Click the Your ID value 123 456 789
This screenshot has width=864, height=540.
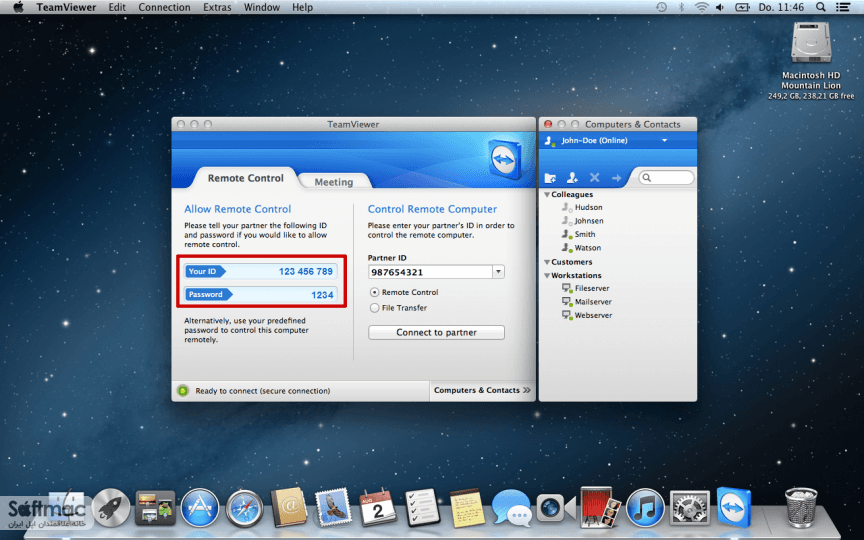306,272
